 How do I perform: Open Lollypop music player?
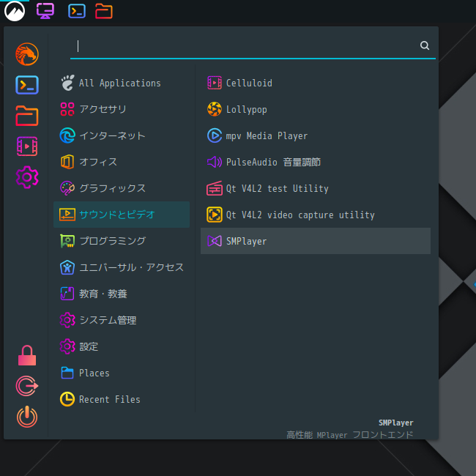pos(316,109)
